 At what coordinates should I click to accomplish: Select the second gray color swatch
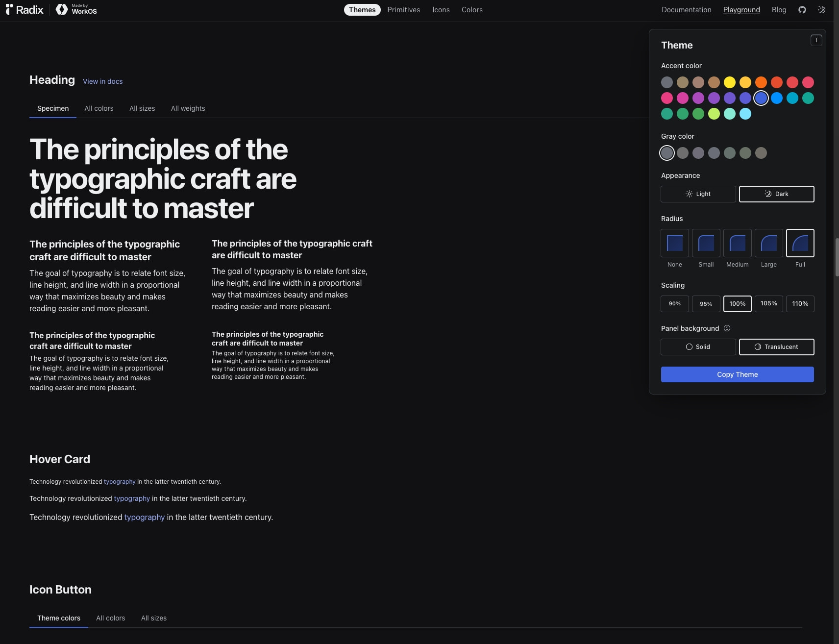[x=682, y=153]
